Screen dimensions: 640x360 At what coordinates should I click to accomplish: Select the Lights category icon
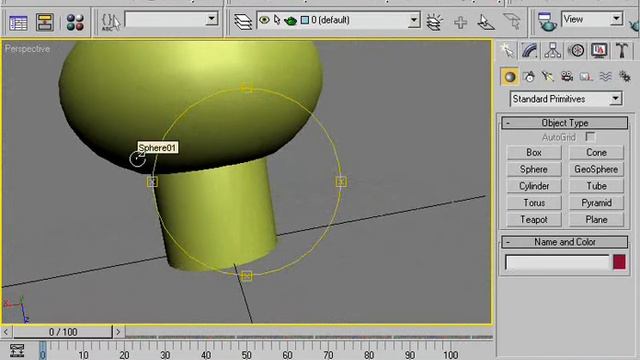click(548, 76)
